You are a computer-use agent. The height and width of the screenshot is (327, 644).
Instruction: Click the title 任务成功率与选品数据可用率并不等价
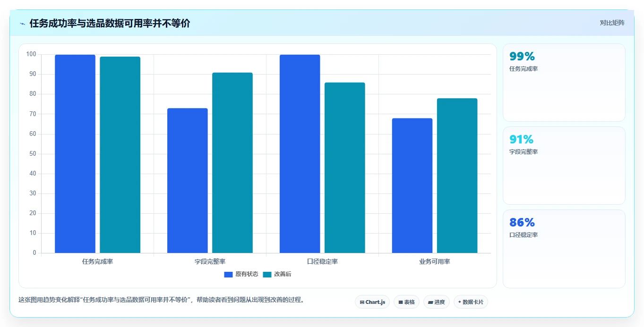[x=110, y=24]
